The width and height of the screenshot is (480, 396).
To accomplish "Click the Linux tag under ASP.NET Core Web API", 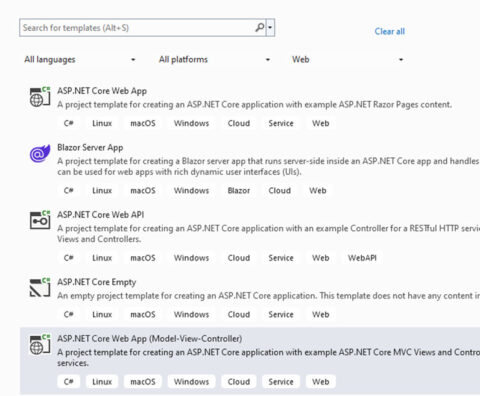I will pyautogui.click(x=102, y=258).
